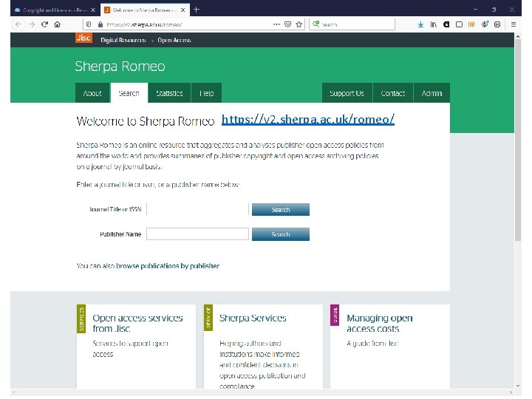Reload the current page
Viewport: 532px width, 399px height.
(x=44, y=24)
